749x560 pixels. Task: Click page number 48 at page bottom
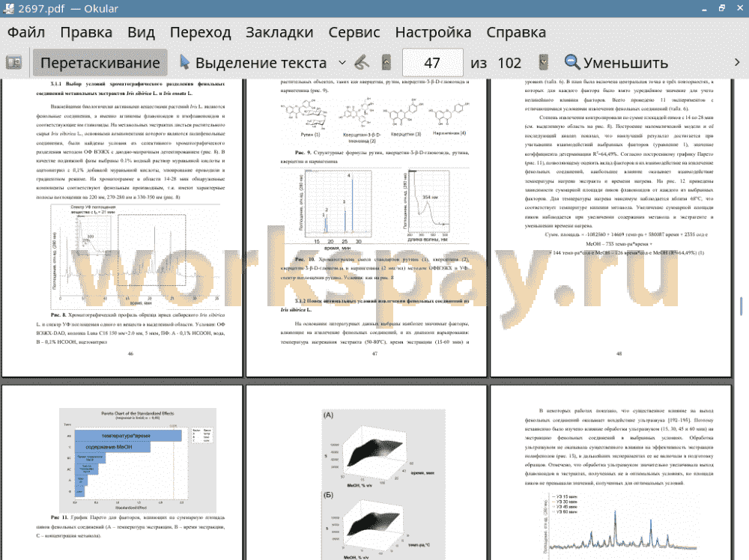click(619, 354)
